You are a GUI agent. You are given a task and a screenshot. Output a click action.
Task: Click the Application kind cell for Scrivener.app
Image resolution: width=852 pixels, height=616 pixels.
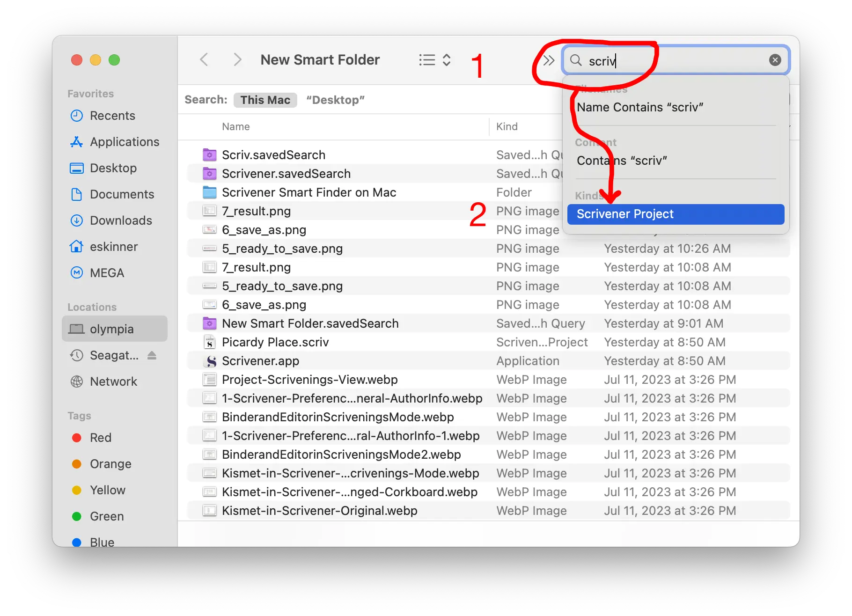528,361
